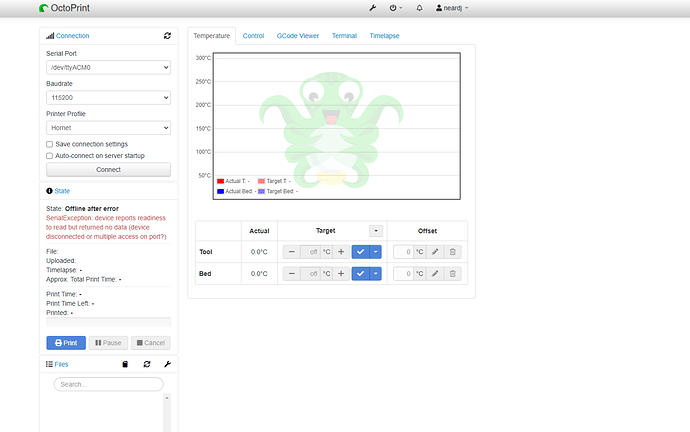Click the 'Offline after error' state text

click(x=92, y=209)
